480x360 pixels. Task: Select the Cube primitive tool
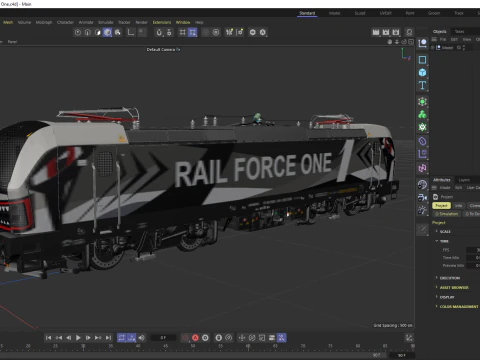click(x=422, y=72)
